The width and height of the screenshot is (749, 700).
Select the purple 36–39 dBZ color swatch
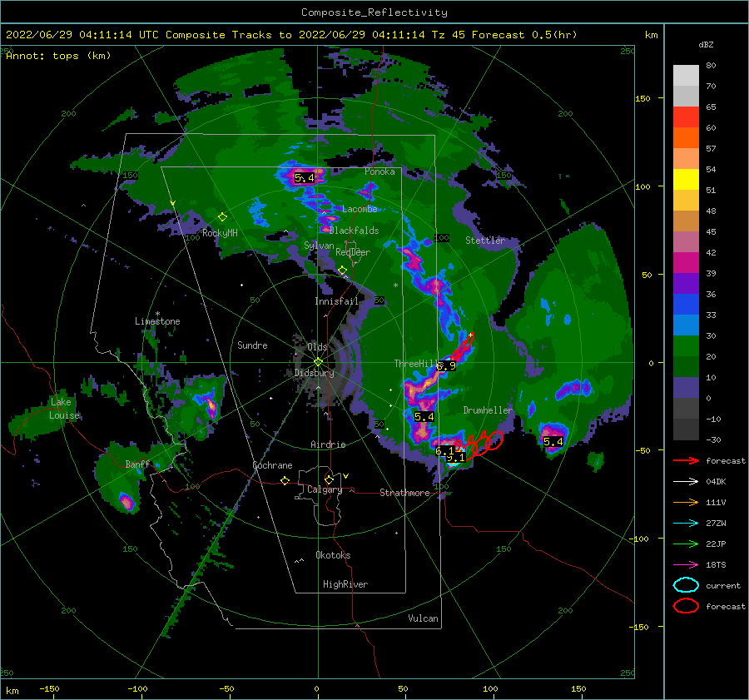tap(686, 283)
